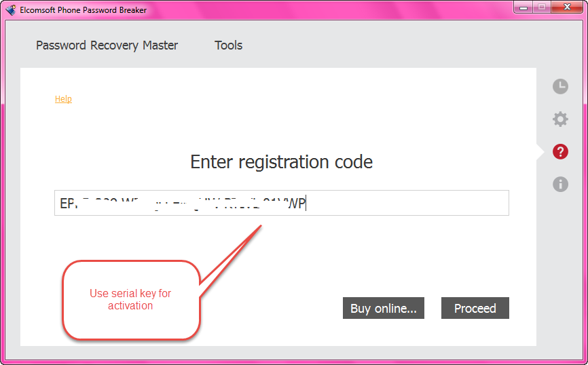This screenshot has height=365, width=588.
Task: Open the history clock icon in sidebar
Action: 560,87
